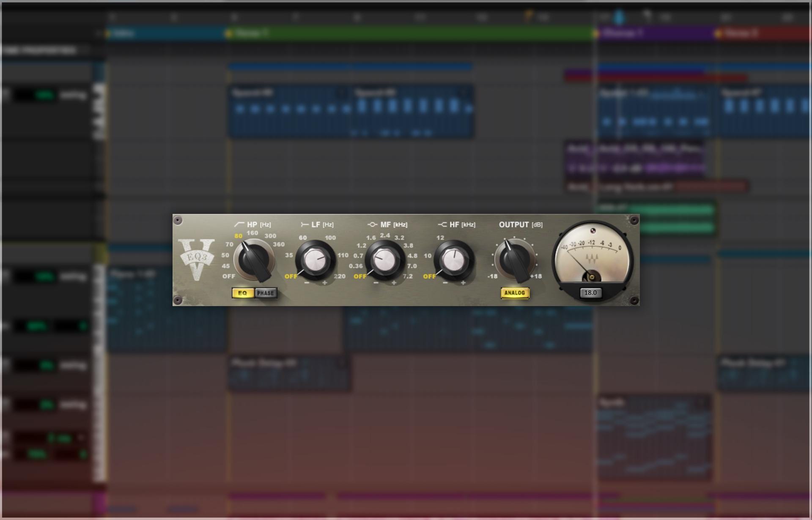Viewport: 812px width, 520px height.
Task: Select MF frequency 0.36 kHz
Action: click(356, 266)
